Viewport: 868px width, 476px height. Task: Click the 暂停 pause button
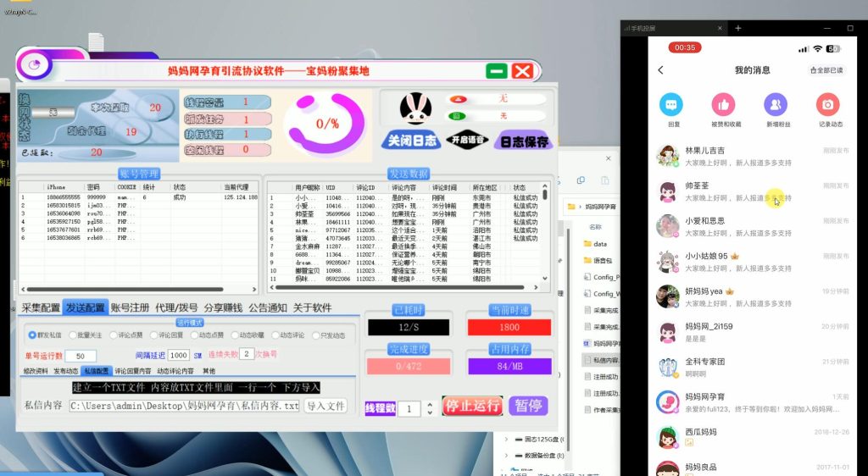click(528, 406)
